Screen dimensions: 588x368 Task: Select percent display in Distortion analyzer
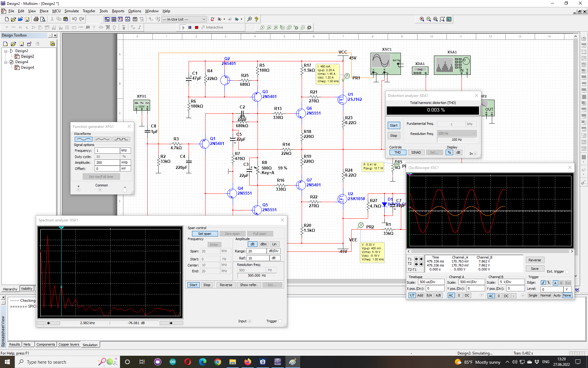tap(449, 152)
